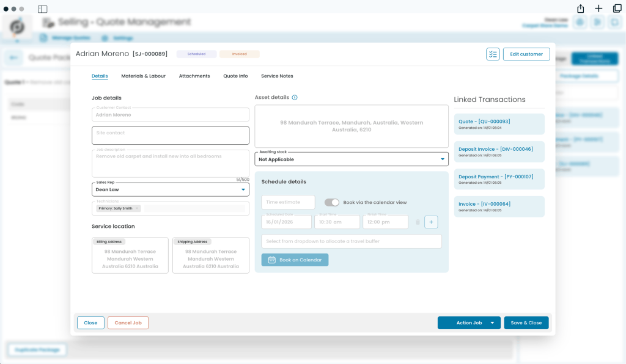Click the browser sidebar toggle icon
The image size is (626, 364).
point(42,9)
